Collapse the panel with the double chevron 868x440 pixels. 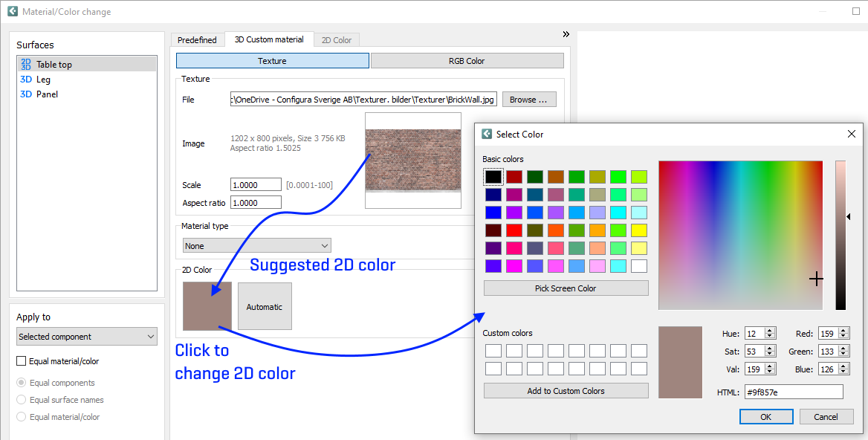coord(566,33)
